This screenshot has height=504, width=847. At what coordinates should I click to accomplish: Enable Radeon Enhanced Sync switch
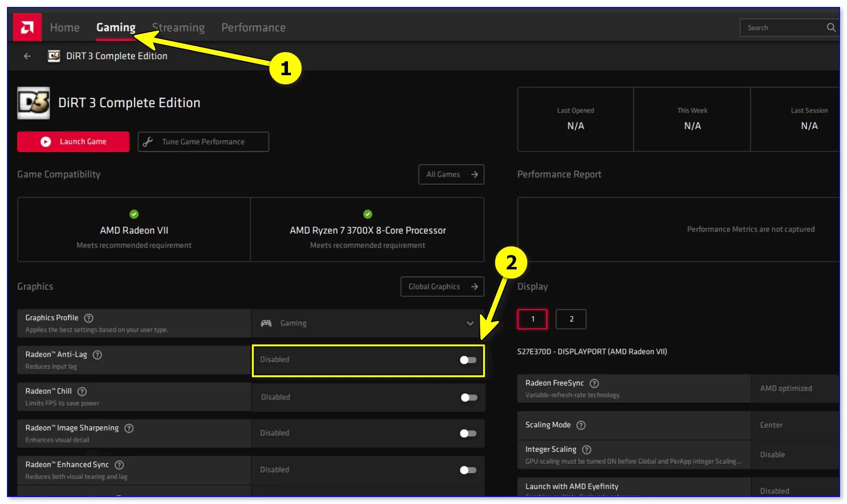468,470
